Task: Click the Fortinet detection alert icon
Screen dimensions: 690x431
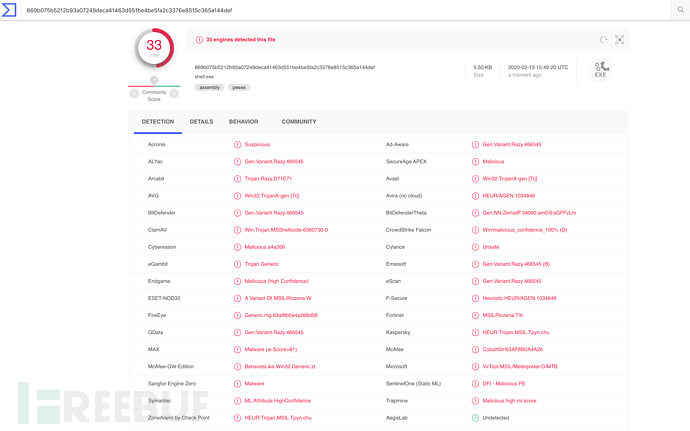Action: pyautogui.click(x=475, y=315)
